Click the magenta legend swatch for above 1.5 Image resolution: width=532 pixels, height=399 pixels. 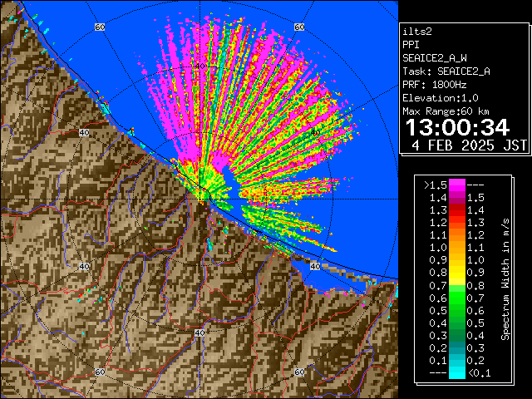point(456,185)
